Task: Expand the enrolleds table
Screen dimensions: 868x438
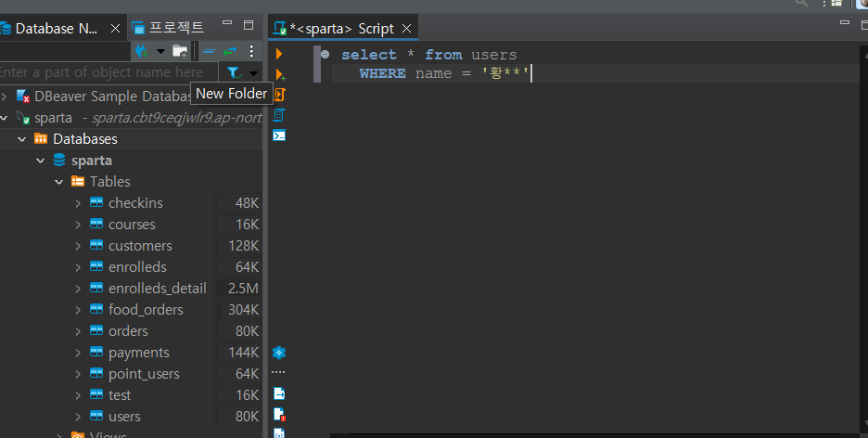Action: tap(78, 267)
